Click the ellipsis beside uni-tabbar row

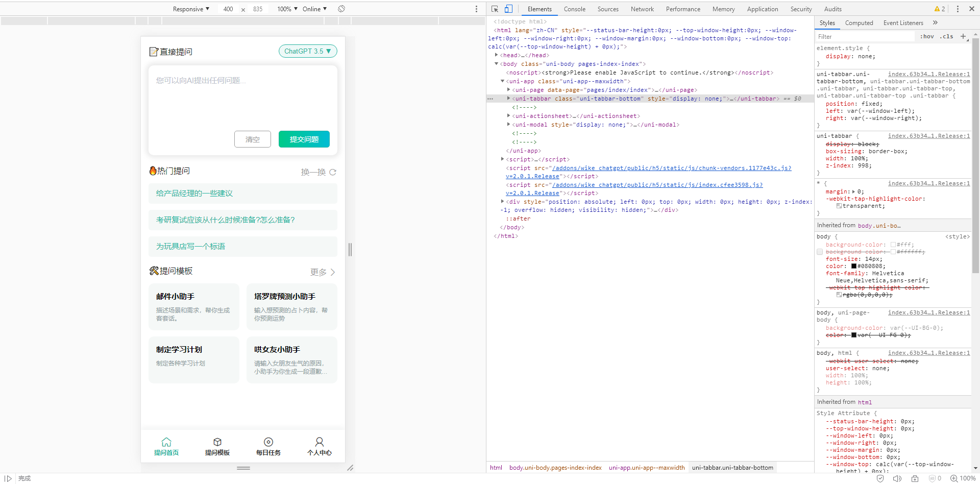point(491,99)
